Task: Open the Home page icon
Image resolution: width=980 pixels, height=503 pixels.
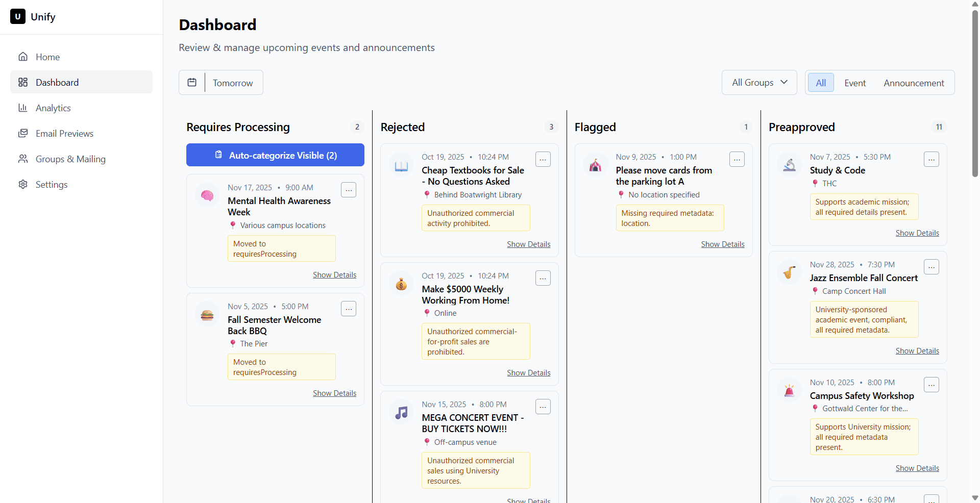Action: point(23,57)
